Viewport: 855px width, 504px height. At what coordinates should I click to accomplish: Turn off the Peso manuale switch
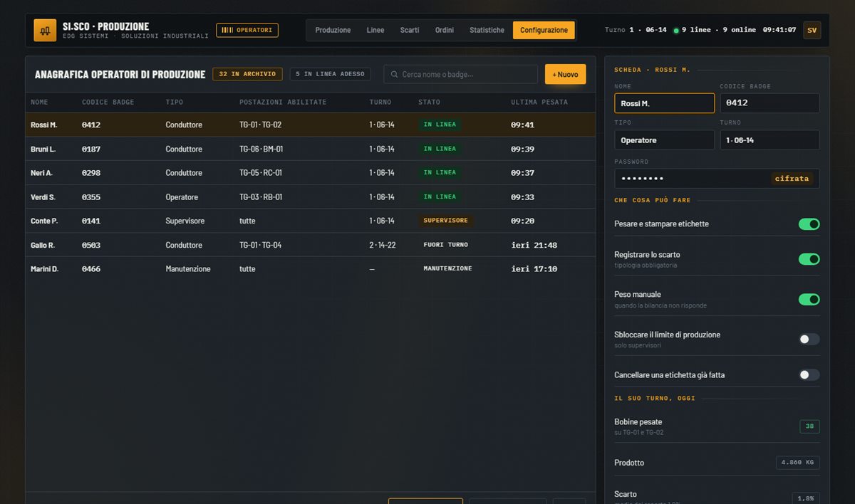[x=809, y=299]
